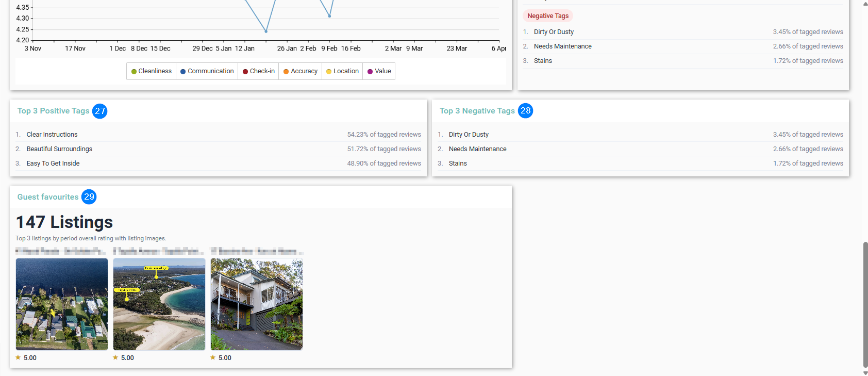Click the star rating under first listing
The image size is (868, 376).
[x=26, y=357]
